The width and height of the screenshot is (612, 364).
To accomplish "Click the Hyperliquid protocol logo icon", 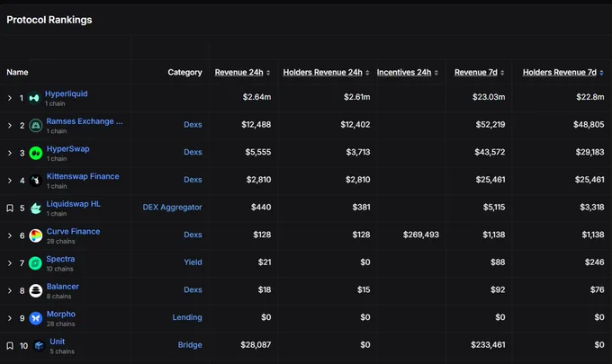I will [34, 98].
